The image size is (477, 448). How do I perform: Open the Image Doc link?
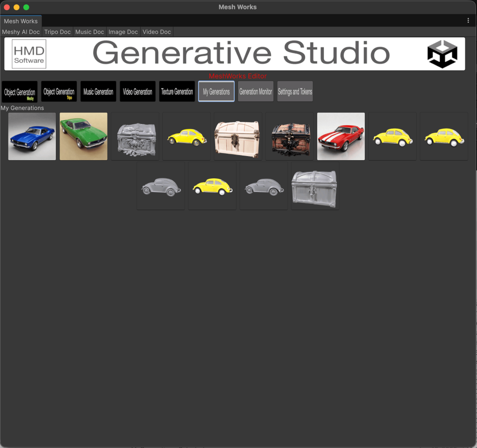click(123, 32)
